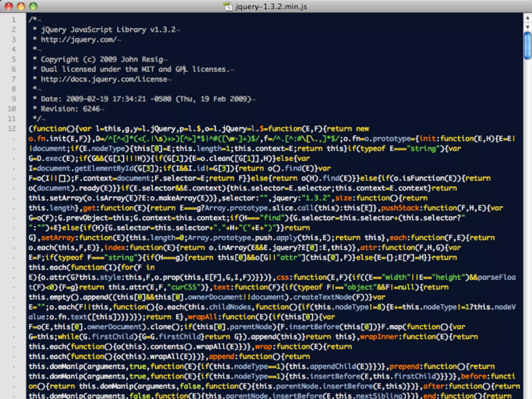
Task: Close the window with red button
Action: pyautogui.click(x=9, y=6)
